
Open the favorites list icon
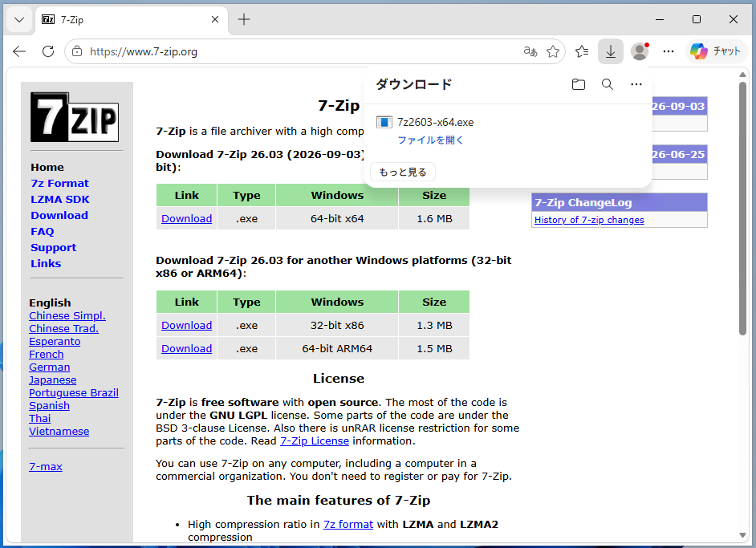click(582, 51)
